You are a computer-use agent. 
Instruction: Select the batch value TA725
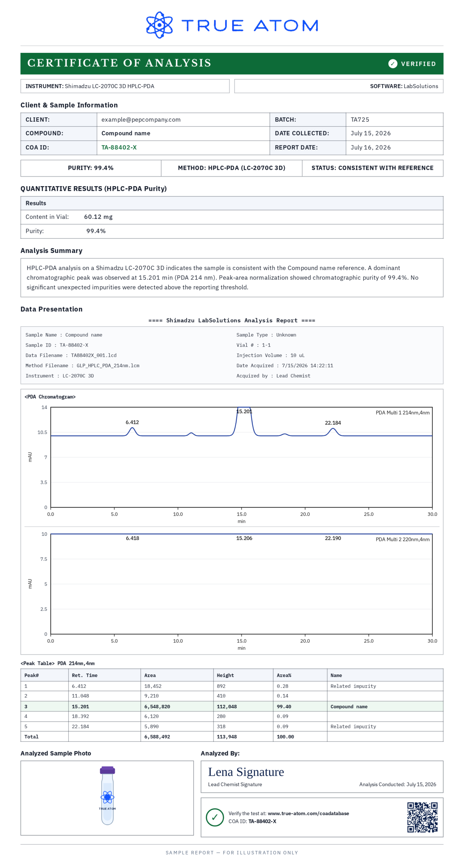point(360,120)
